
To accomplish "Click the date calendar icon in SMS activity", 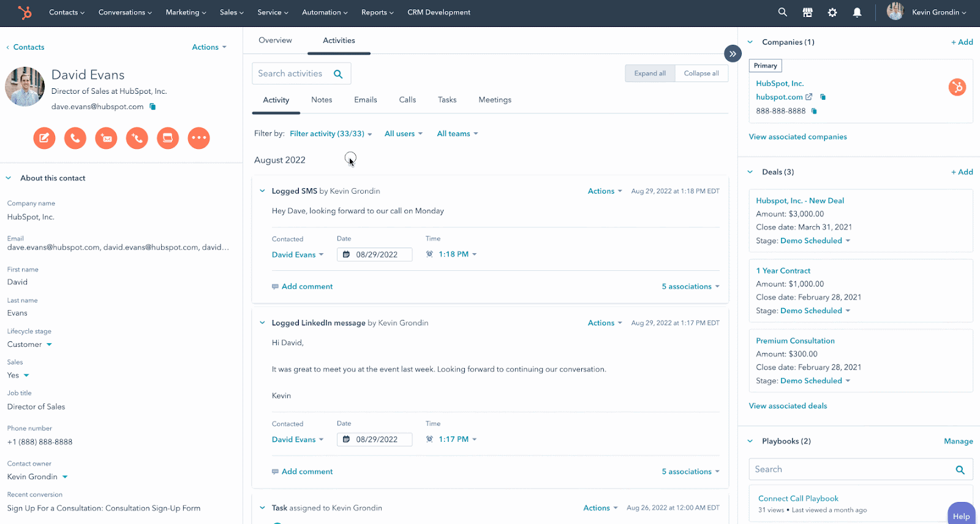I will point(346,254).
